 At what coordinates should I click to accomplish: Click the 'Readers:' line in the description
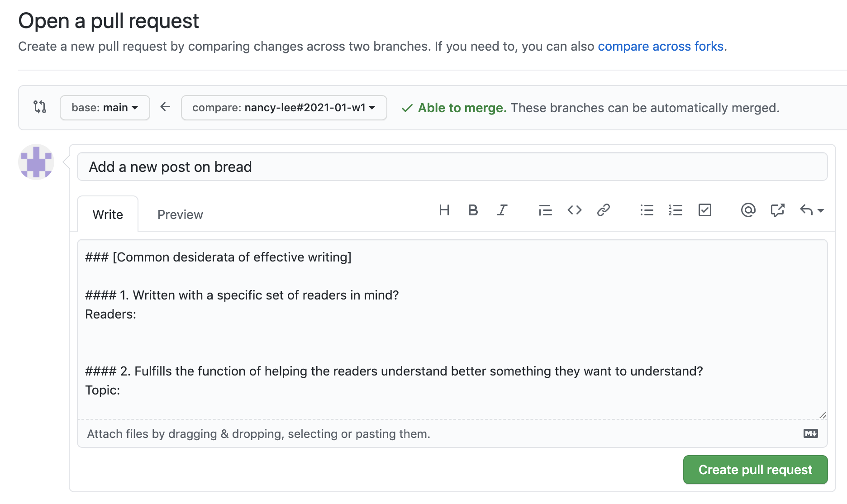pos(110,314)
